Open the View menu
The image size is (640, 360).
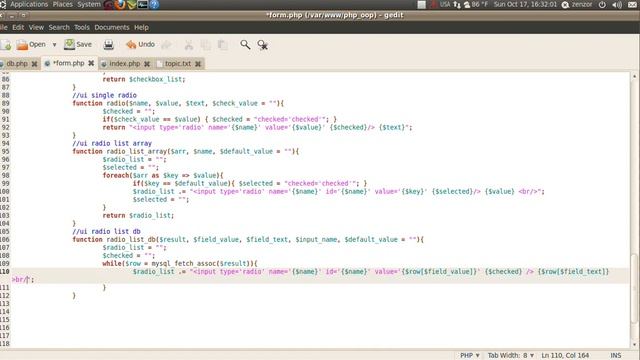click(x=36, y=27)
